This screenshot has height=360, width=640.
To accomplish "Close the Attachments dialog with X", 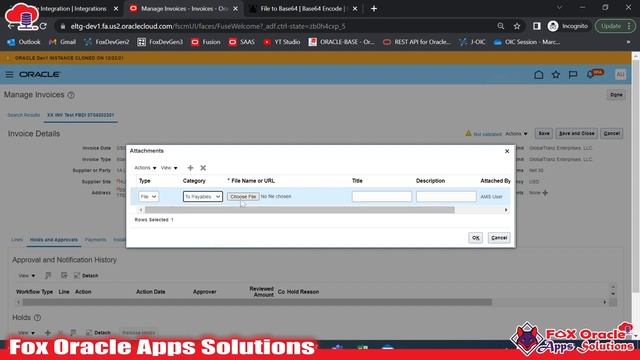I will (x=507, y=151).
